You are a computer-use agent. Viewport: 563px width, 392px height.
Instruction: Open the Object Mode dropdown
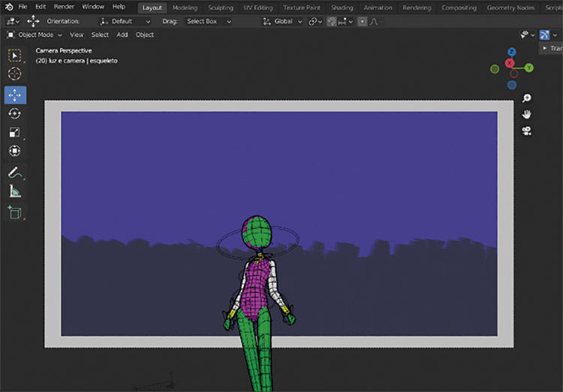click(35, 35)
